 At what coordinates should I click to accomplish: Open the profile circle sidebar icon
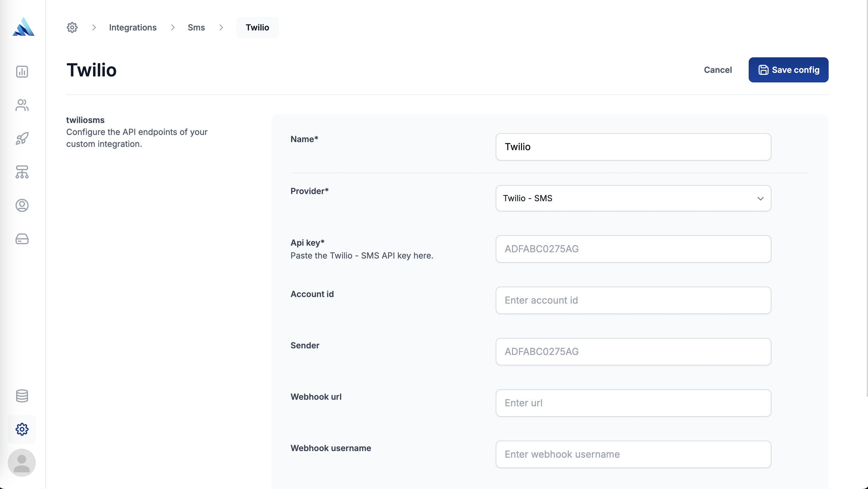click(x=22, y=205)
